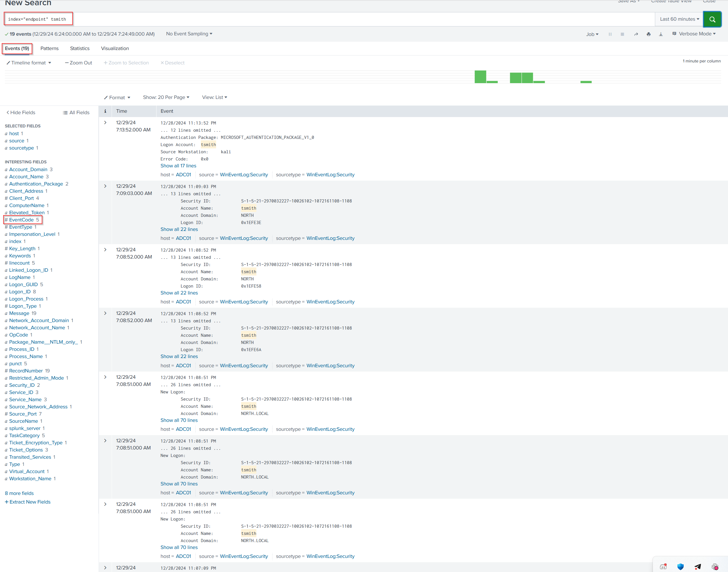
Task: Click Hide Fields
Action: coord(21,112)
